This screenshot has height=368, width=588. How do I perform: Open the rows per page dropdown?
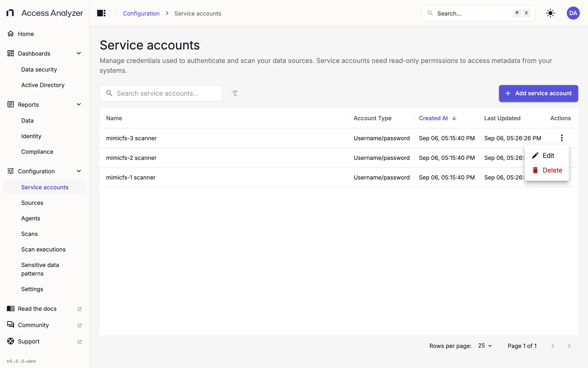click(x=485, y=346)
